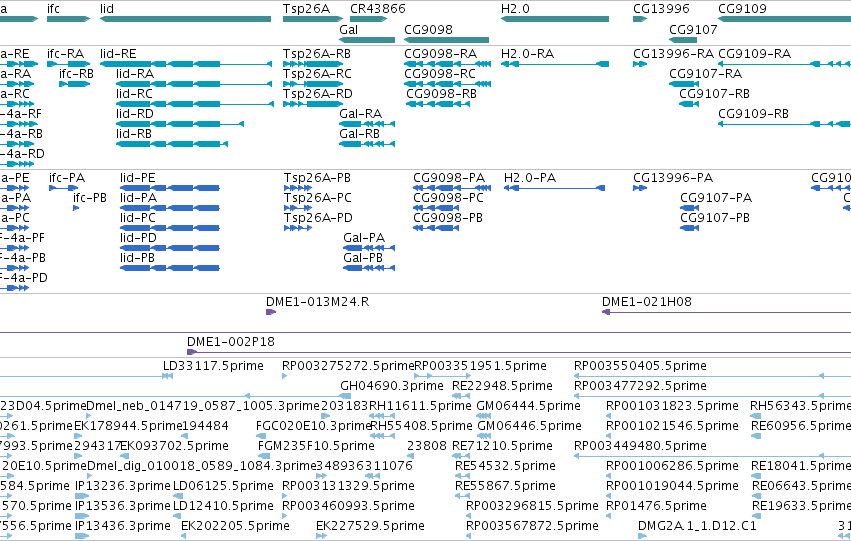
Task: Click the lid-RE transcript
Action: [186, 64]
